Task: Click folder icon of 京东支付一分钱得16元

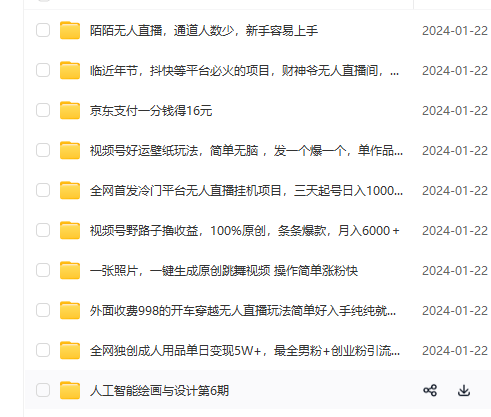Action: [x=70, y=110]
